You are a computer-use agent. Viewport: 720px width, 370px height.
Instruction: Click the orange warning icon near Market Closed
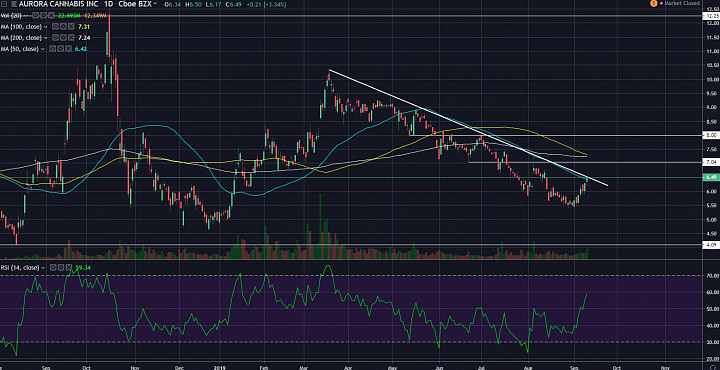coord(653,3)
